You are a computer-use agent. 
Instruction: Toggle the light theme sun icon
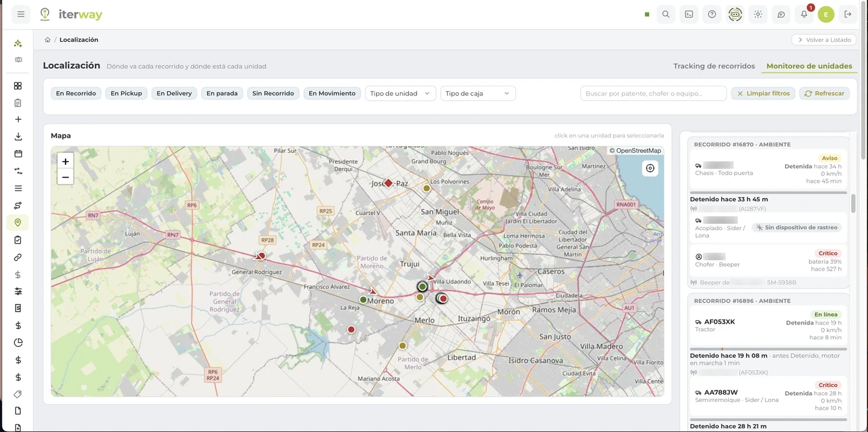[758, 14]
